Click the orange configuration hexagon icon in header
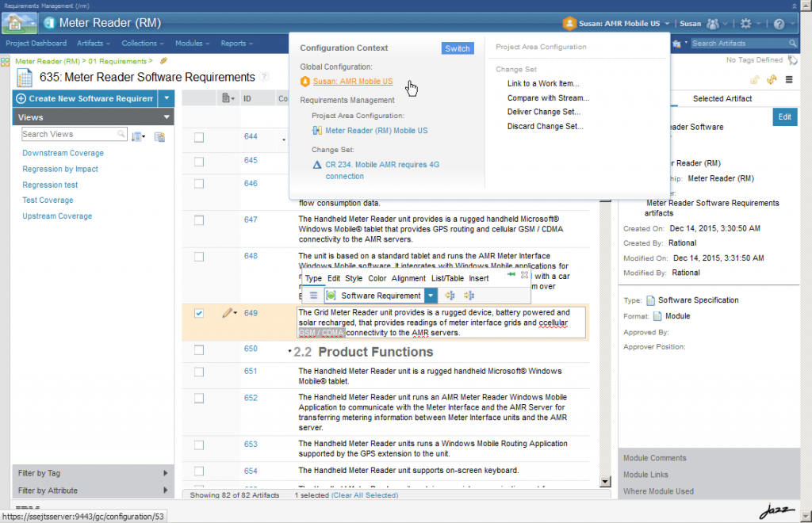 (x=569, y=23)
